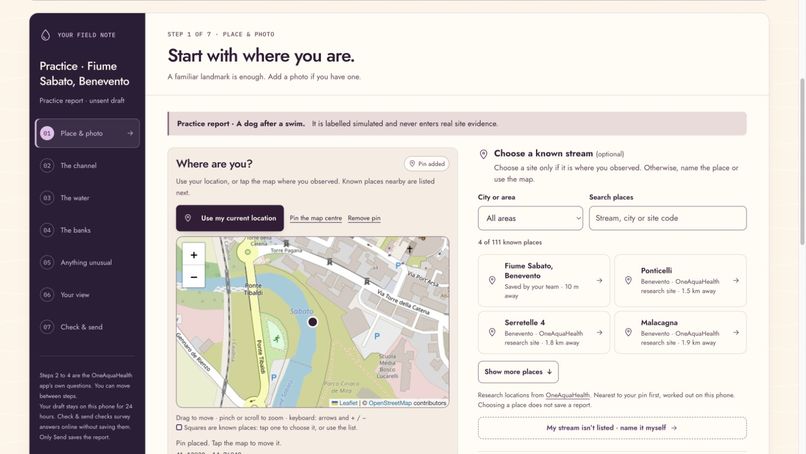
Task: Click the water drop logo icon
Action: (45, 35)
